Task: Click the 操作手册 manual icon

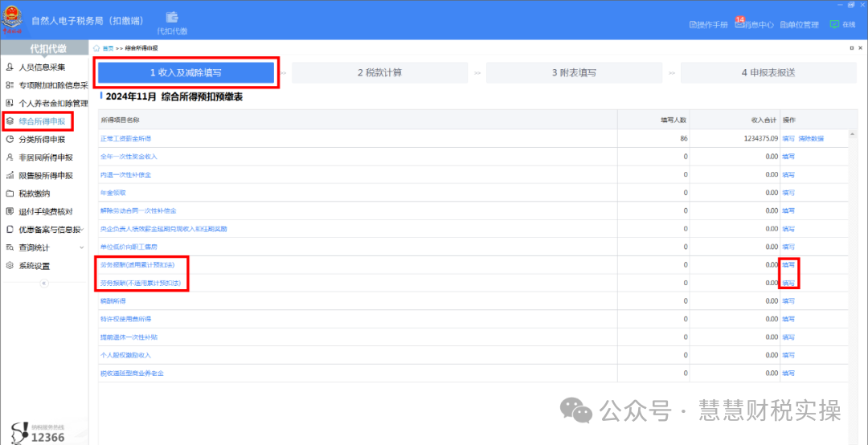Action: point(693,25)
